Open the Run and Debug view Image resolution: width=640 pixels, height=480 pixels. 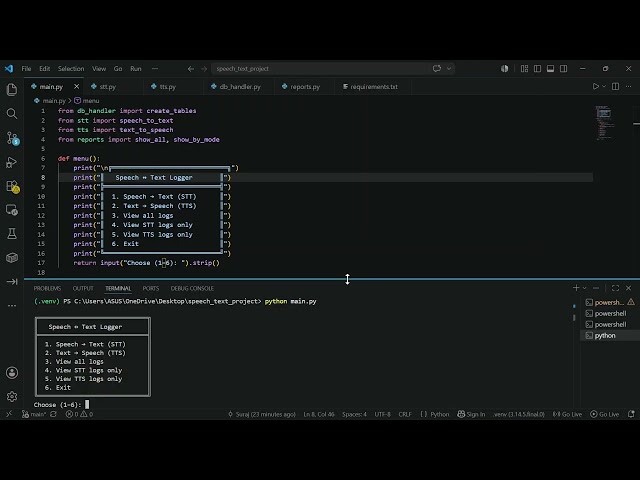coord(12,162)
